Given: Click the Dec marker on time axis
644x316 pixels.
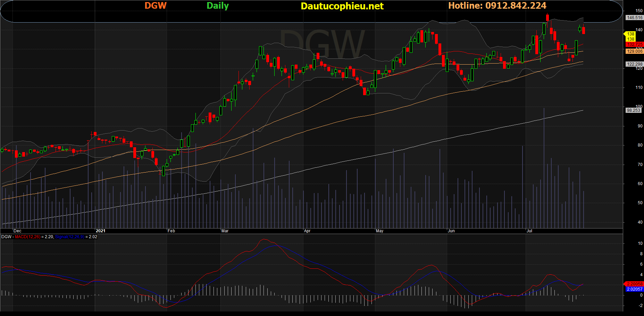Looking at the screenshot, I should pyautogui.click(x=17, y=231).
